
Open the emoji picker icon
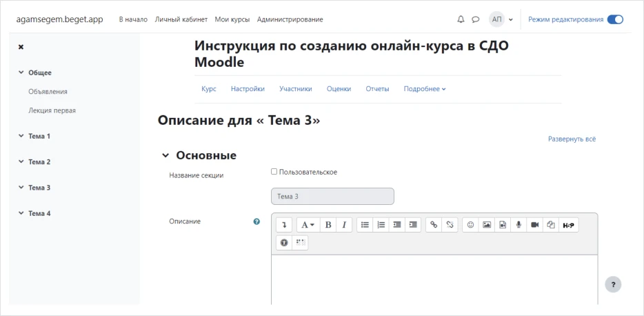[x=471, y=225]
